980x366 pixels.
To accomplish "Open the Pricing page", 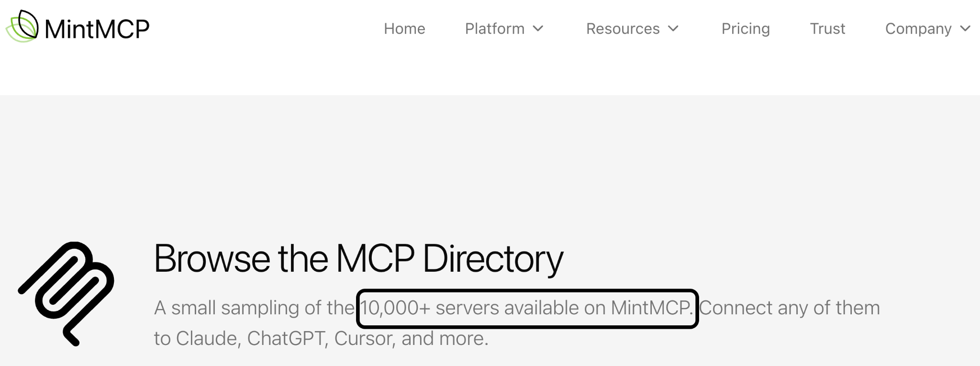I will click(x=746, y=29).
